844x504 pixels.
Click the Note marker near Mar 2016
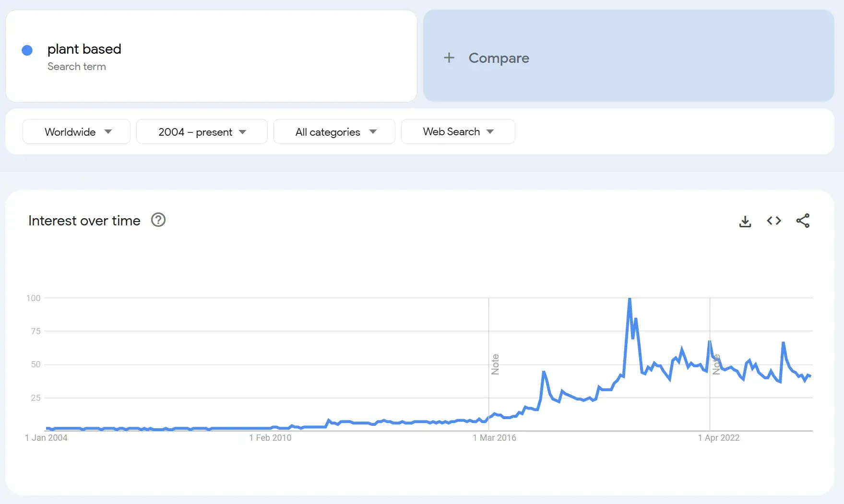495,364
